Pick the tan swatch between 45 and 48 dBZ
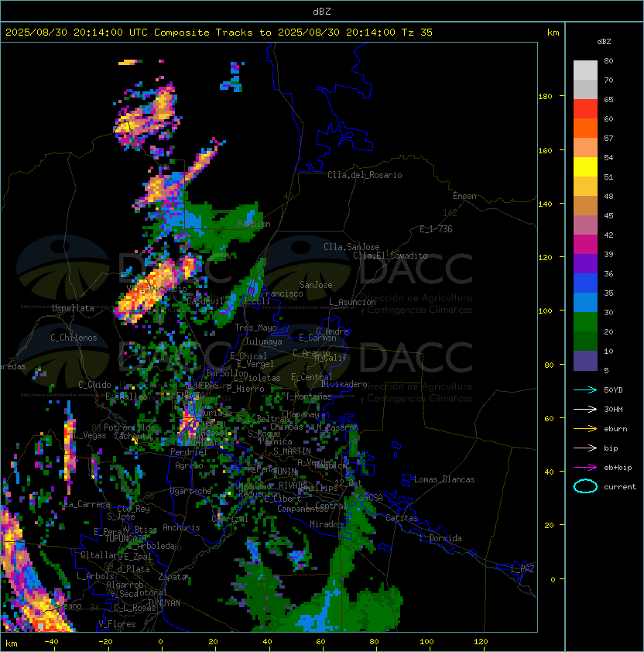Viewport: 644px width, 652px height. [x=585, y=205]
